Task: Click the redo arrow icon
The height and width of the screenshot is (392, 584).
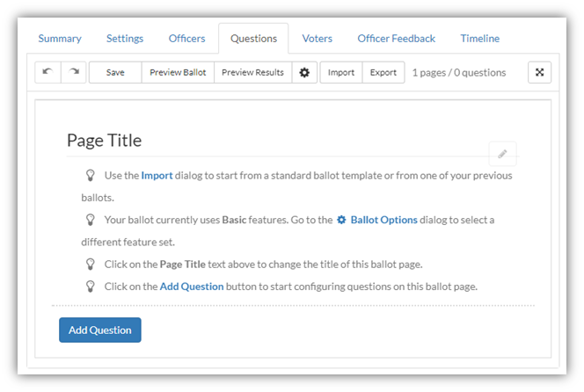Action: pyautogui.click(x=74, y=72)
